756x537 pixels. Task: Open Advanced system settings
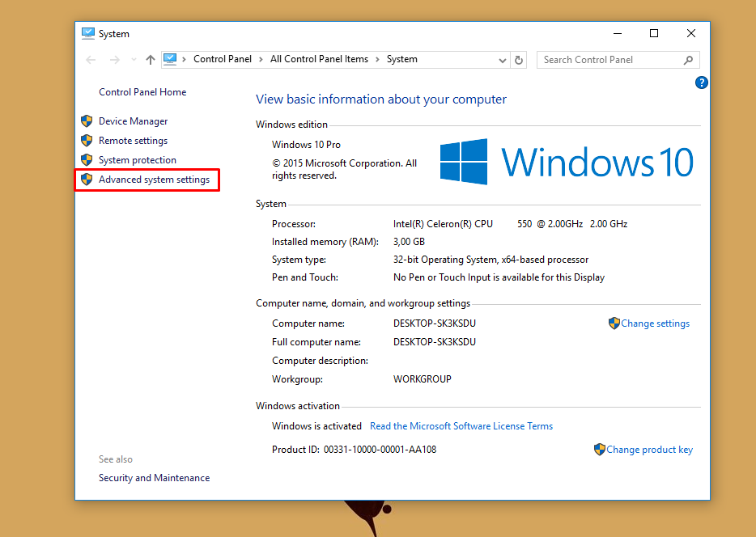[155, 180]
